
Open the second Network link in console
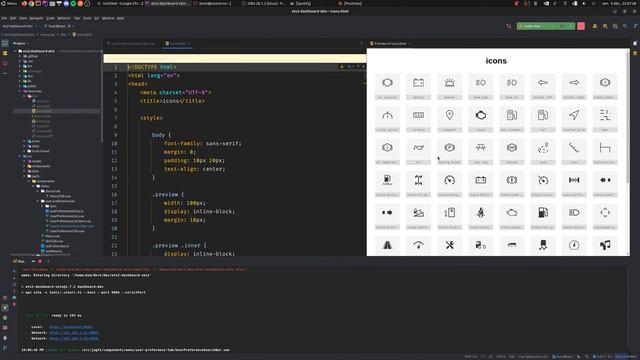click(74, 338)
